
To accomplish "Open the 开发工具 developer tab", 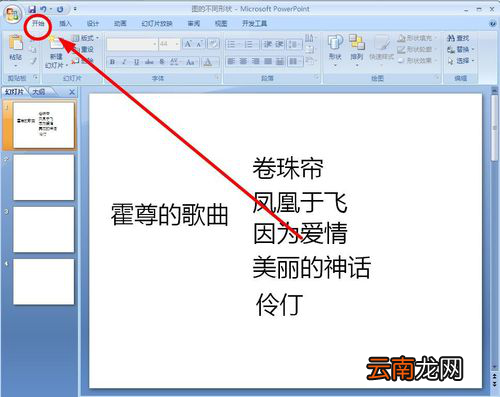I will (x=254, y=24).
